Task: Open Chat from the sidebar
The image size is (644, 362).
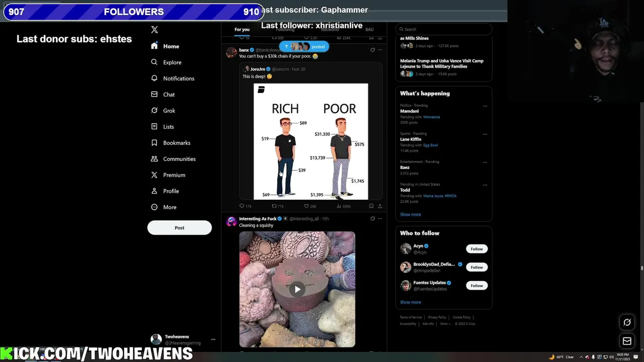Action: point(163,95)
